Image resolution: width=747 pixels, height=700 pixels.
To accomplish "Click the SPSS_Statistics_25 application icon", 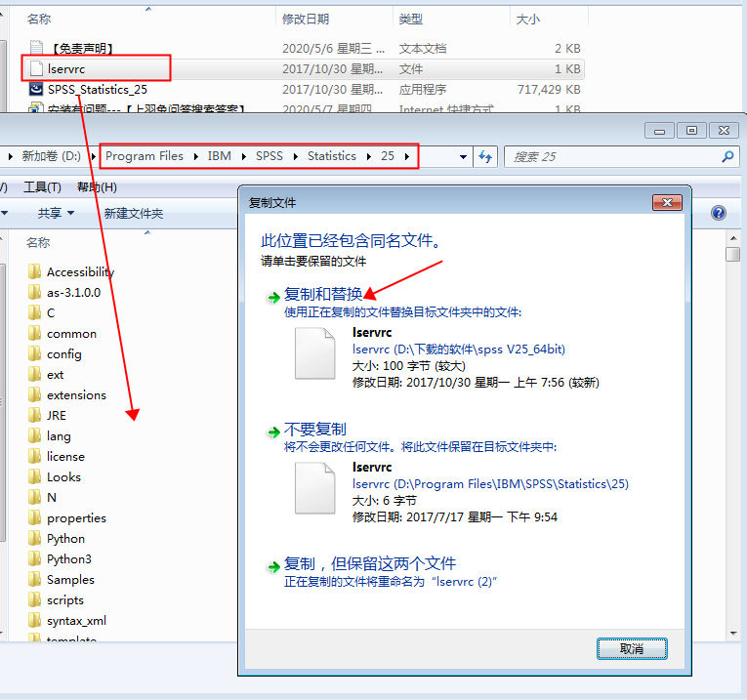I will 36,89.
